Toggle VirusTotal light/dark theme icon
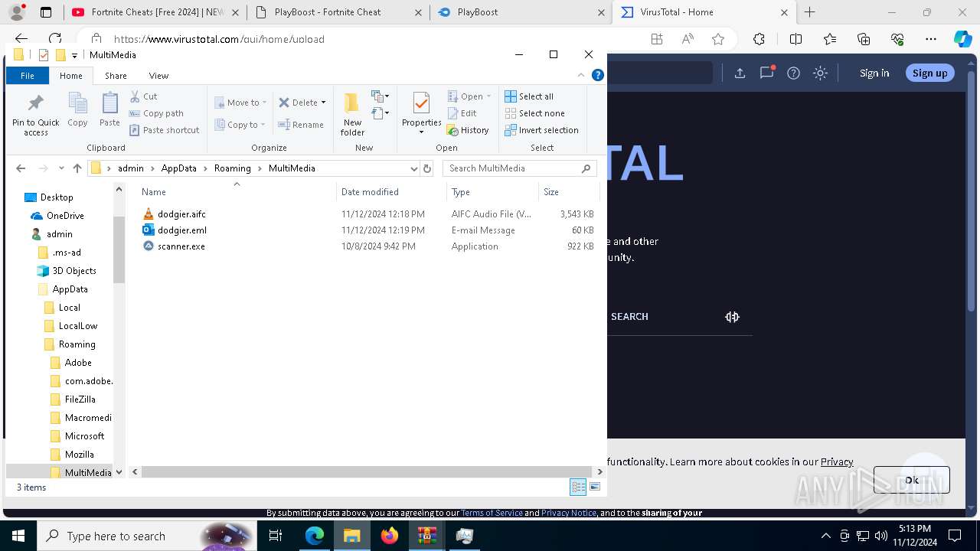The height and width of the screenshot is (551, 980). (x=820, y=73)
